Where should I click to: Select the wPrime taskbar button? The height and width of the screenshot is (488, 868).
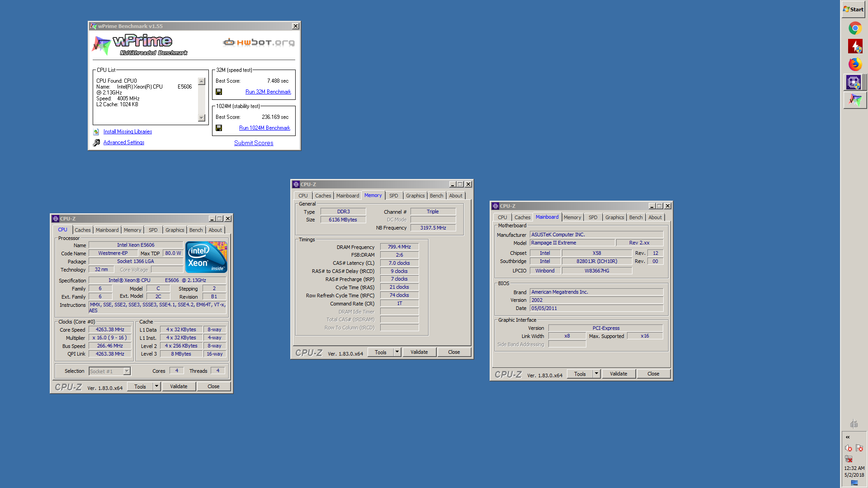pyautogui.click(x=854, y=100)
